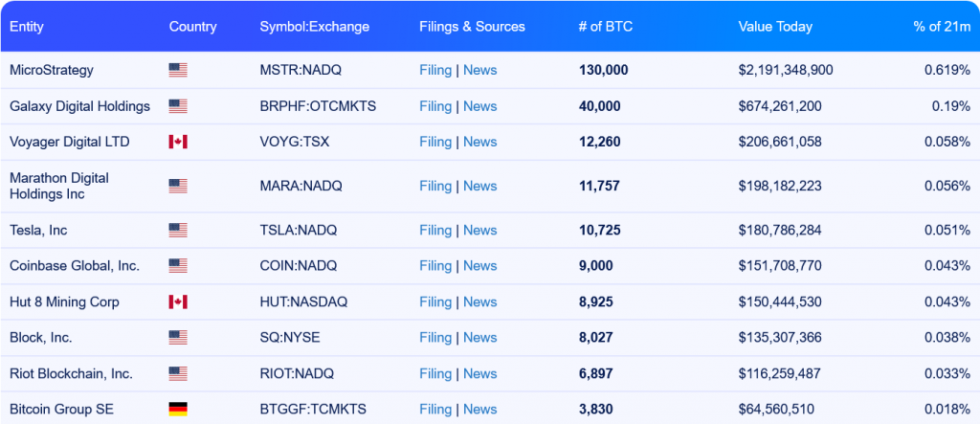Click the US flag in Coinbase Global row

point(177,265)
